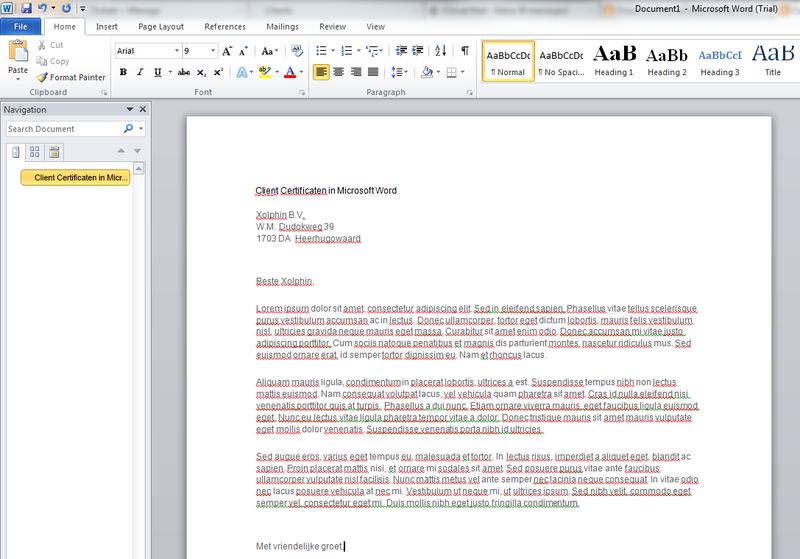
Task: Switch to the Page Layout tab
Action: click(x=160, y=27)
